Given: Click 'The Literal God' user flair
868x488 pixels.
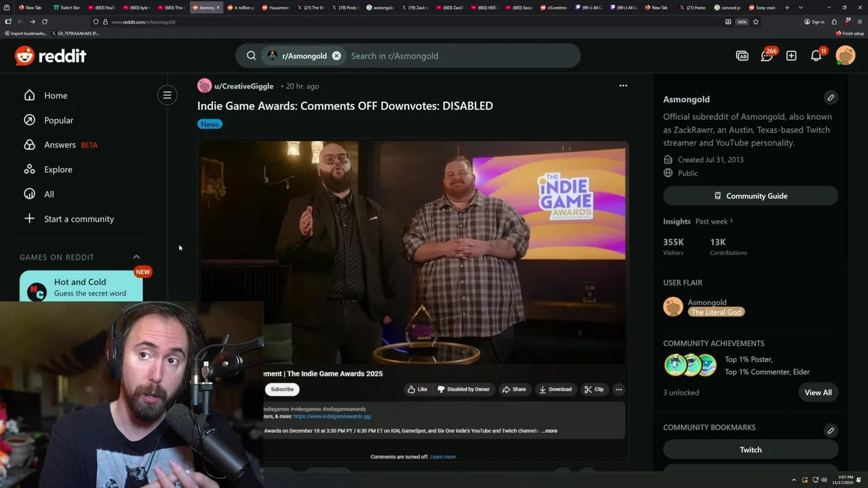Looking at the screenshot, I should pyautogui.click(x=716, y=312).
